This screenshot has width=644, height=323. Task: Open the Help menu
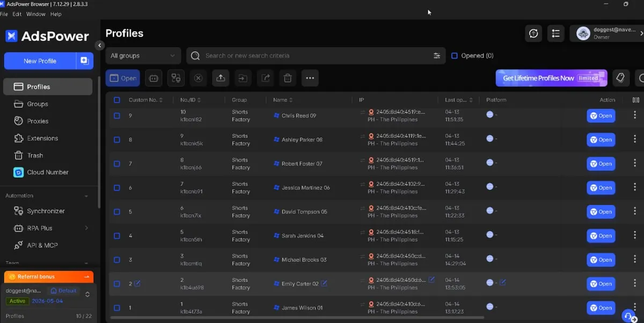pyautogui.click(x=56, y=14)
